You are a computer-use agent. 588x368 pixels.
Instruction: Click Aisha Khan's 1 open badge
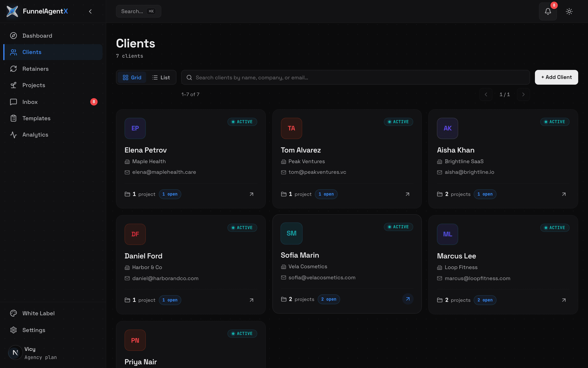click(485, 194)
